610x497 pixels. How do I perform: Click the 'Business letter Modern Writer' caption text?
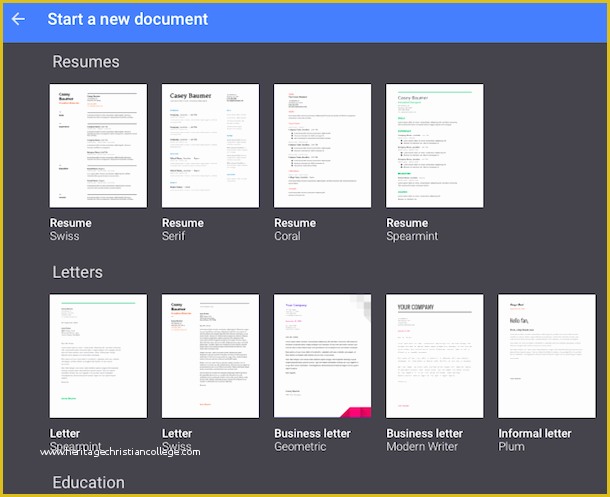pyautogui.click(x=424, y=440)
